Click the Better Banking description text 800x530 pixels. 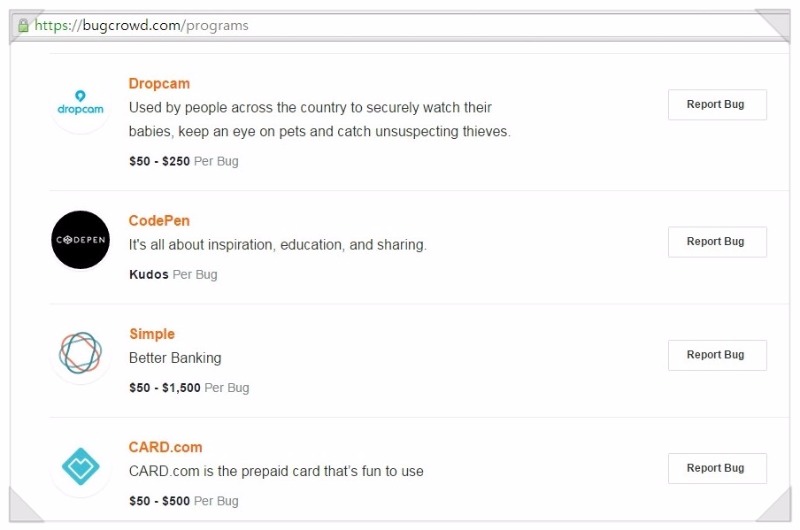[175, 358]
